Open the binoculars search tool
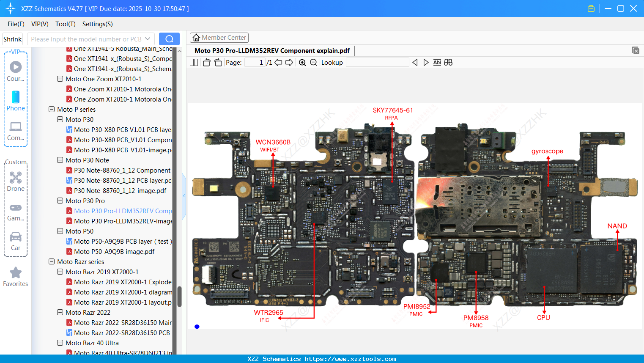This screenshot has height=363, width=644. point(448,62)
